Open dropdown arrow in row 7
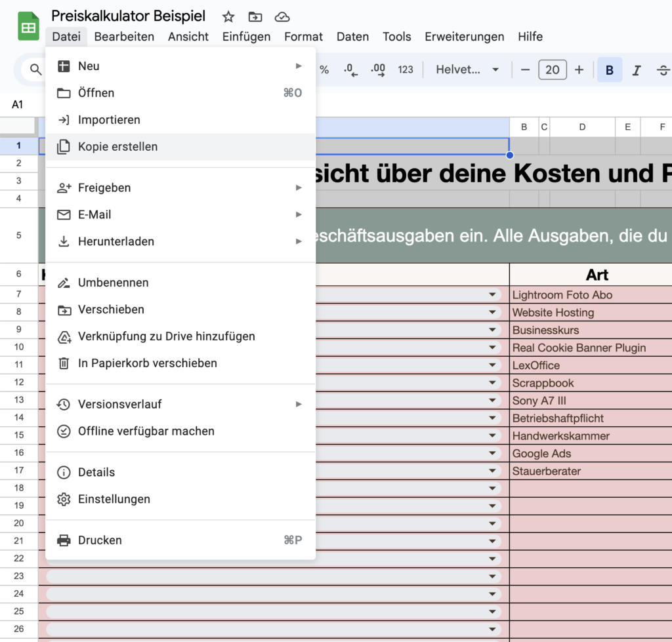The width and height of the screenshot is (672, 642). coord(492,295)
